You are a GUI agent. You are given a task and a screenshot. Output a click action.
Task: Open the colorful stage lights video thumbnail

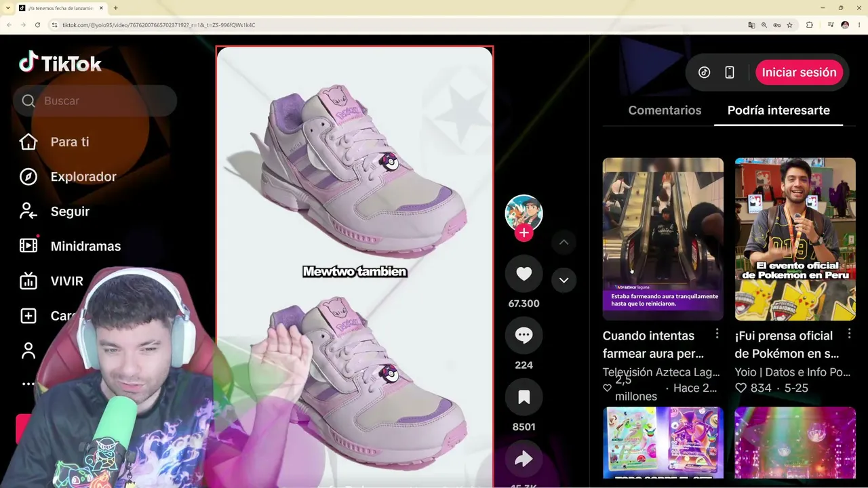pos(795,443)
